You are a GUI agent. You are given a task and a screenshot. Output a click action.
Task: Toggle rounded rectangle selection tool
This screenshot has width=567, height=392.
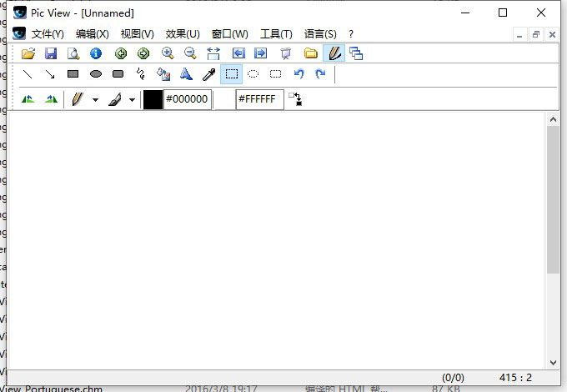coord(275,74)
